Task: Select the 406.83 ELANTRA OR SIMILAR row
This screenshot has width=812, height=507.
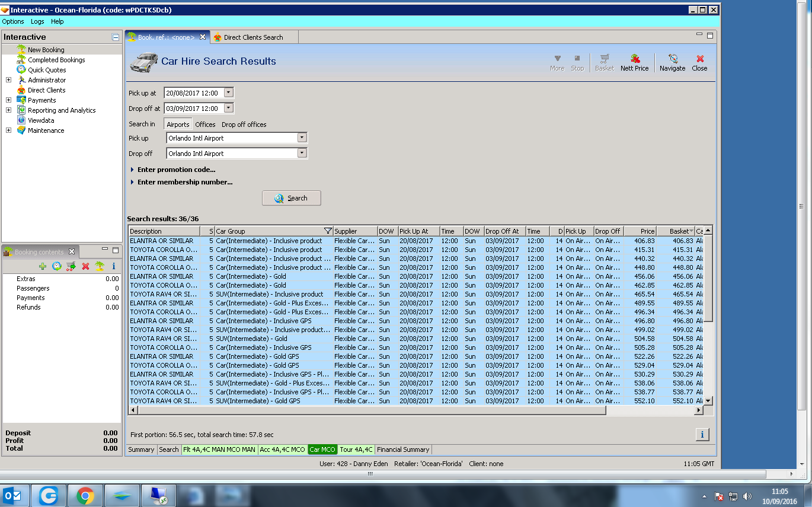Action: pyautogui.click(x=415, y=241)
